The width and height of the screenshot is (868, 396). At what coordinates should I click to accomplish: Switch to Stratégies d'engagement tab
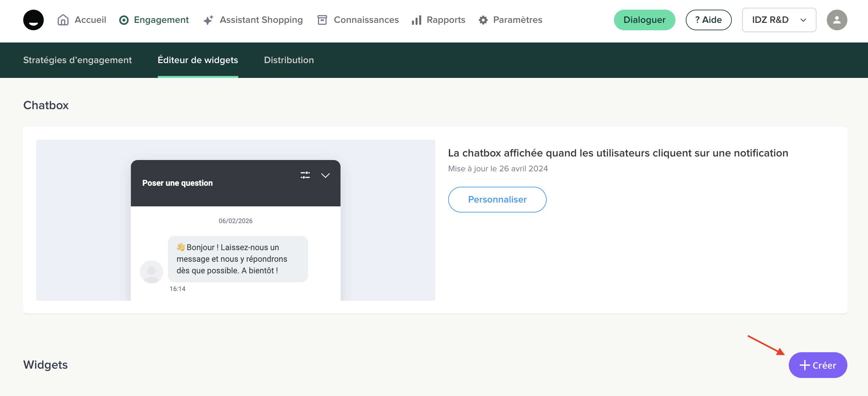77,60
